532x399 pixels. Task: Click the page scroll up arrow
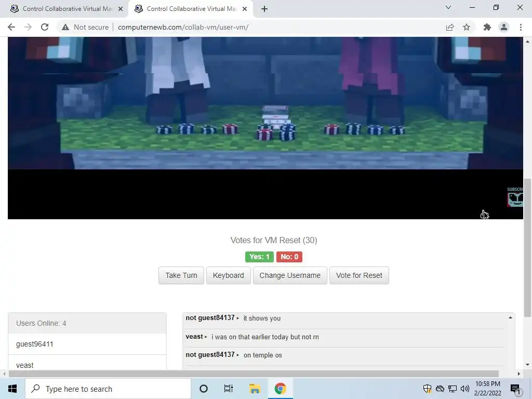[x=528, y=42]
